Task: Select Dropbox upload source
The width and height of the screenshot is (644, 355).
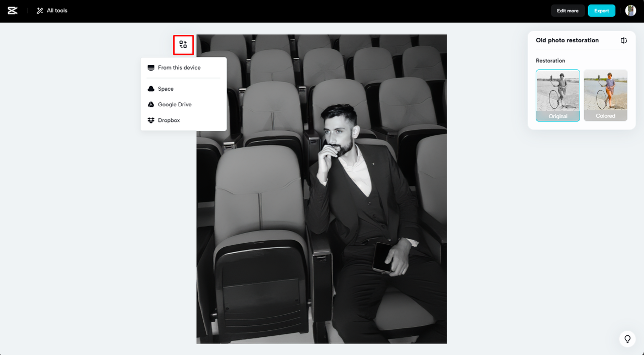Action: [x=184, y=120]
